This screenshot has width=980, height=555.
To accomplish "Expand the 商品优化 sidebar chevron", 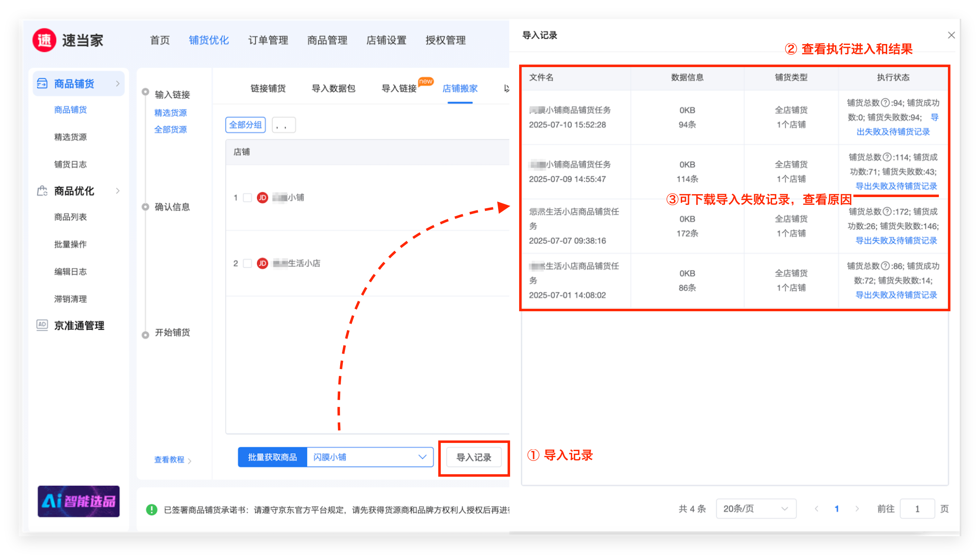I will point(118,191).
